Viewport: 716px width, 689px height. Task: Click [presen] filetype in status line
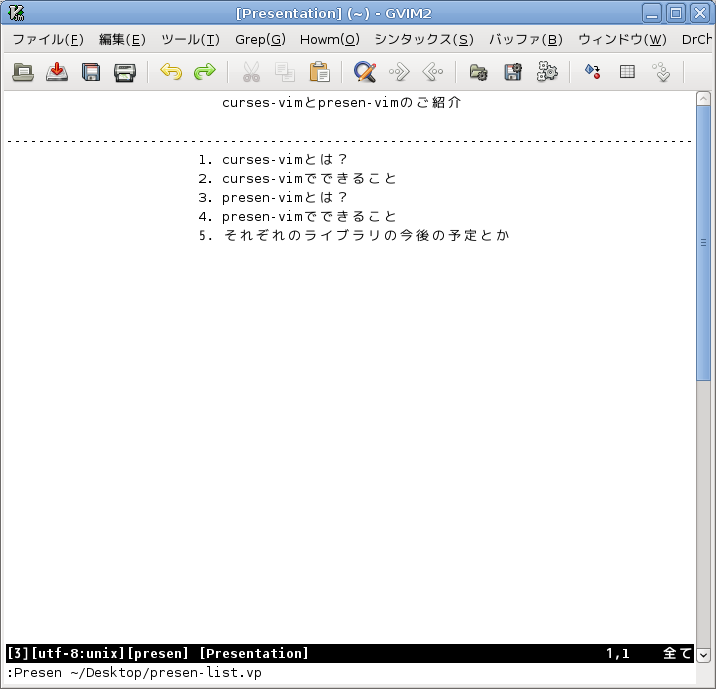click(x=158, y=653)
